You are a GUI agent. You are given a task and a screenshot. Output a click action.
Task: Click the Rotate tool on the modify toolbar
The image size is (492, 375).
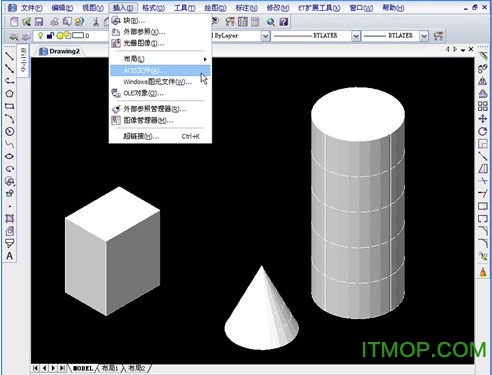pos(483,131)
